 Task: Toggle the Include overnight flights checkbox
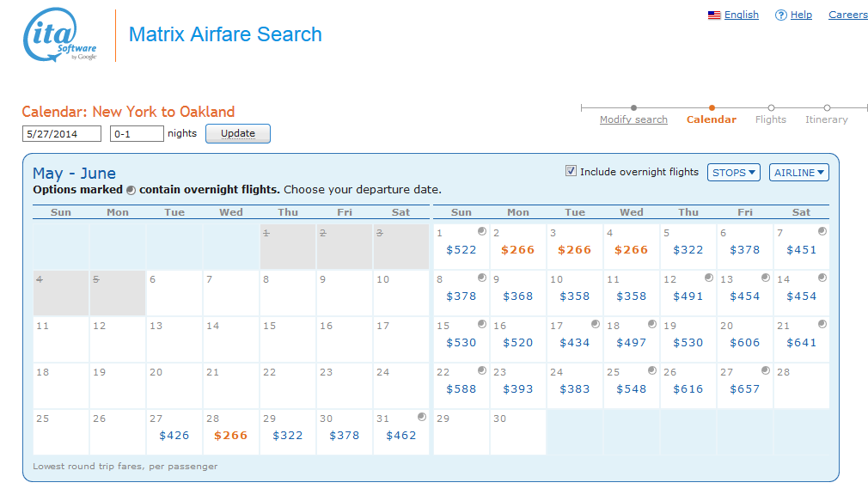coord(571,171)
